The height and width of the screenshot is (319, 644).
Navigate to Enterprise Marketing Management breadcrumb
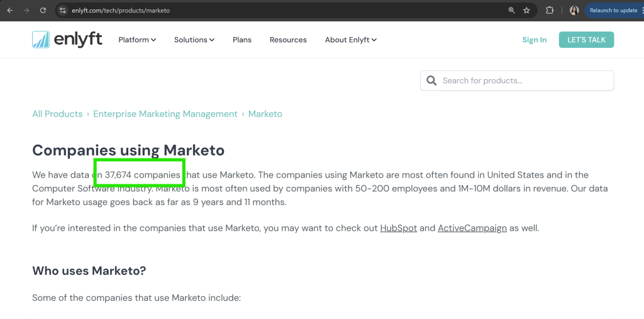(x=165, y=114)
